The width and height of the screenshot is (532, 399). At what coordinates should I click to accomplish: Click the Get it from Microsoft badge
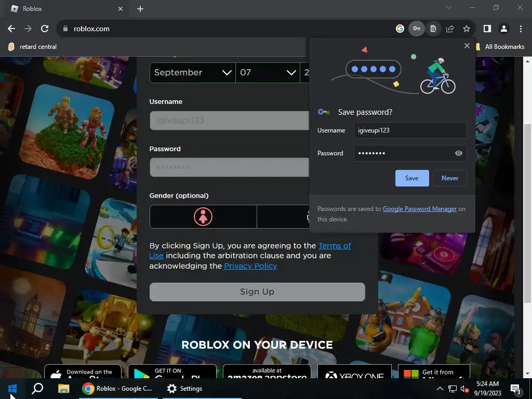coord(434,371)
